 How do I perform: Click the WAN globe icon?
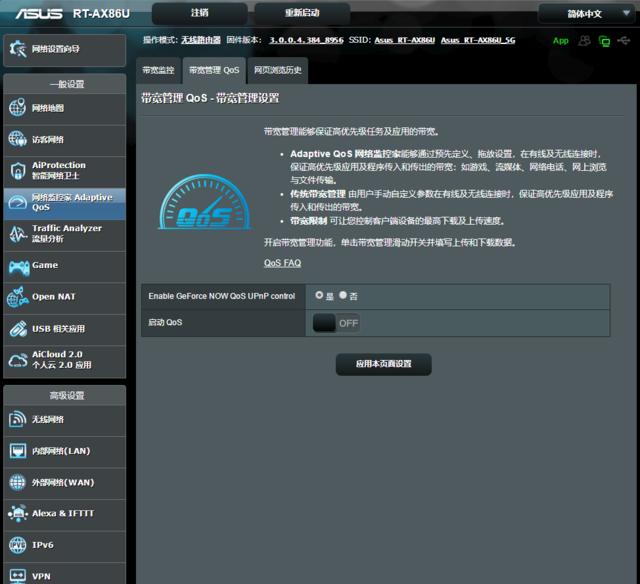click(x=18, y=482)
